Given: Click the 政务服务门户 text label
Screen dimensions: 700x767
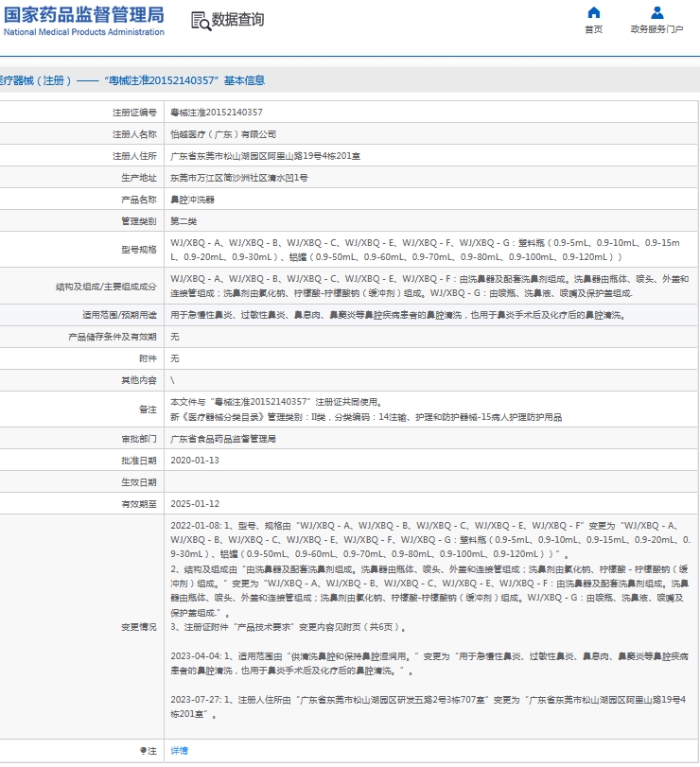Looking at the screenshot, I should pos(656,29).
